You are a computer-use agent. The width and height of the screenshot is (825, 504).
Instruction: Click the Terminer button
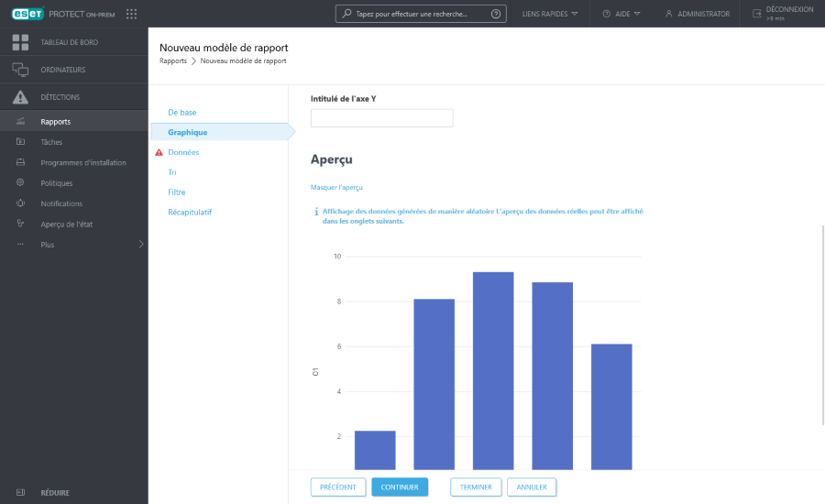476,488
